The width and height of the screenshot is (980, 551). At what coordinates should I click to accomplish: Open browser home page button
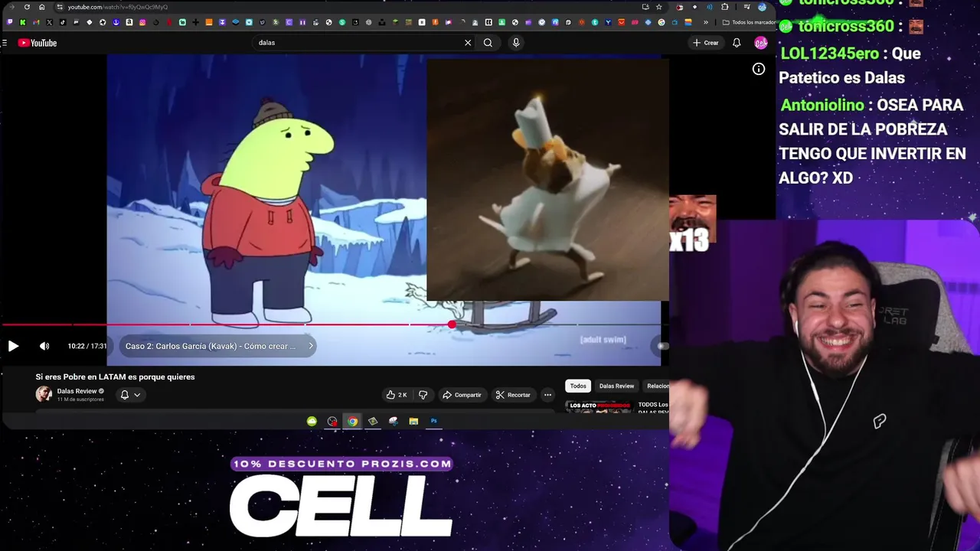[x=41, y=7]
